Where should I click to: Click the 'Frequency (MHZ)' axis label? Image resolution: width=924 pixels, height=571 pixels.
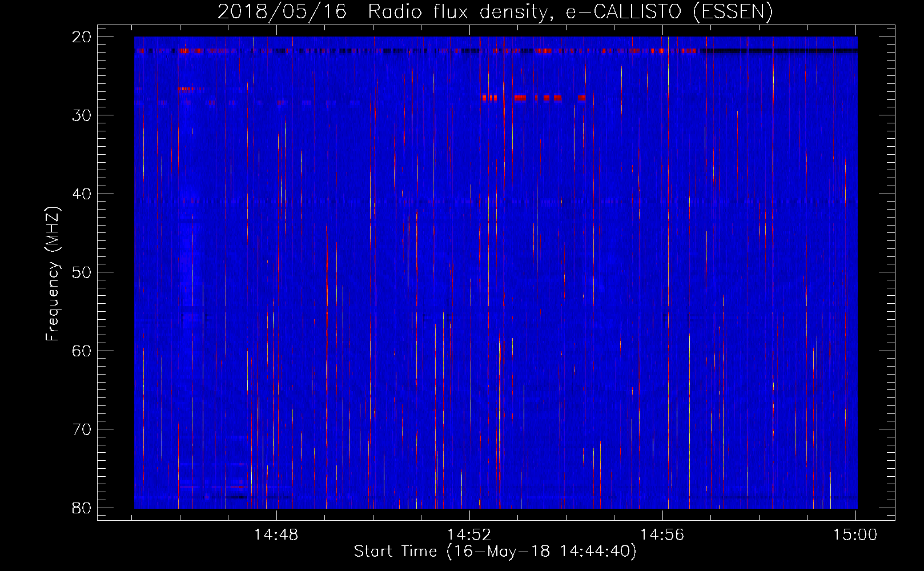(53, 274)
